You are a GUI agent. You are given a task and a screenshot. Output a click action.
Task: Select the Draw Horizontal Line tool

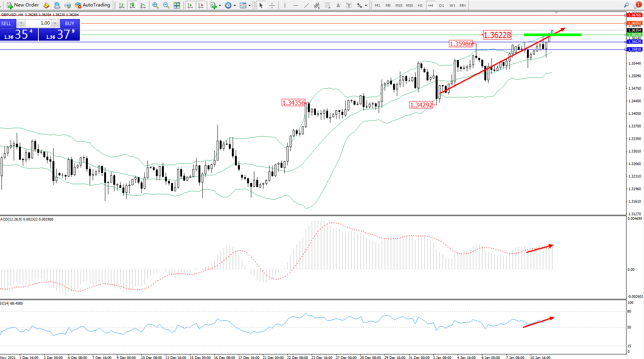(296, 5)
